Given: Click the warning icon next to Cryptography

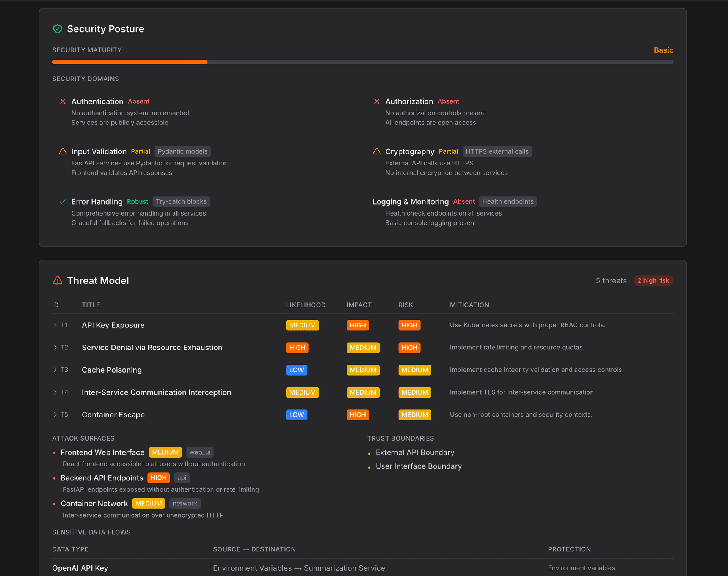Looking at the screenshot, I should 377,151.
